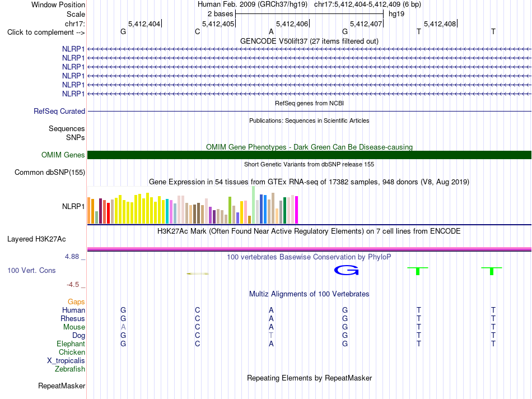Click the 'Elephant' alignment row label
Image resolution: width=532 pixels, height=399 pixels.
(x=71, y=344)
